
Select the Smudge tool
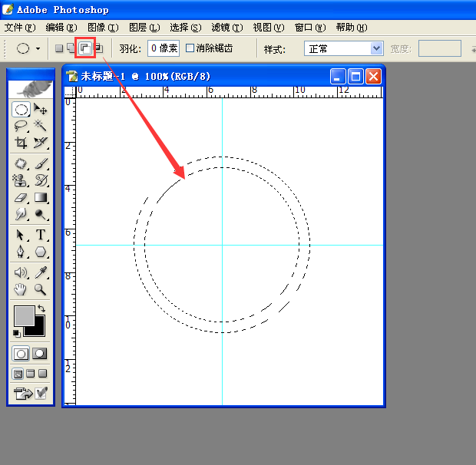point(21,214)
